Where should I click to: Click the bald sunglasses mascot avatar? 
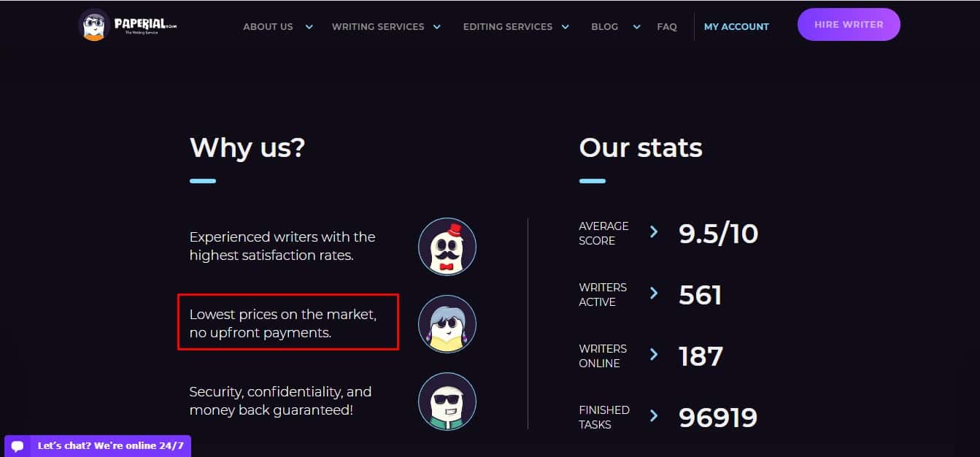pyautogui.click(x=447, y=402)
